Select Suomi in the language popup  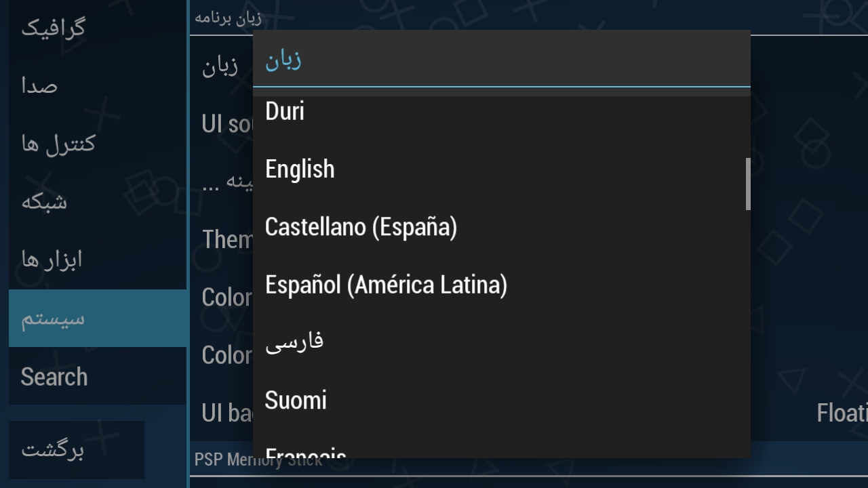pos(501,400)
